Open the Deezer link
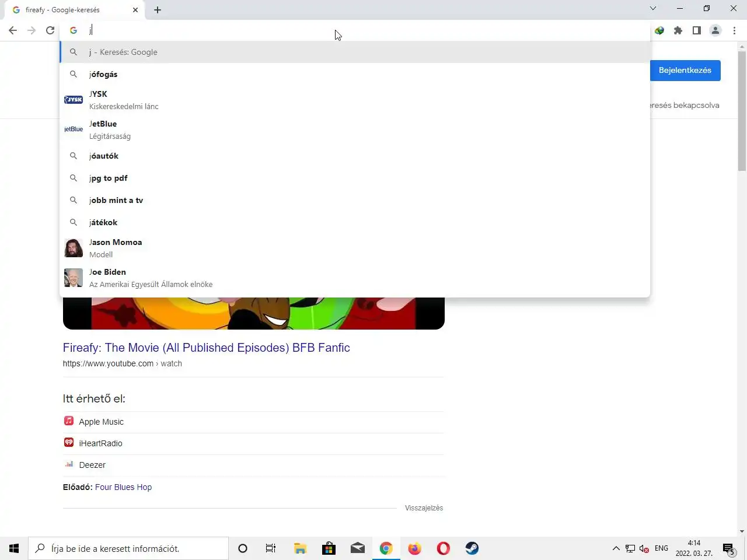 pos(92,465)
